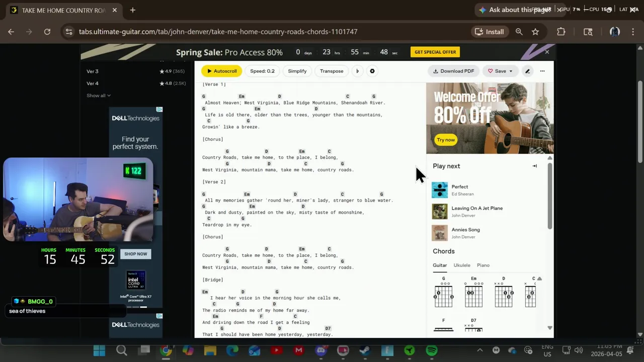Open the Transpose control
Screen dimensions: 644x362
point(332,71)
